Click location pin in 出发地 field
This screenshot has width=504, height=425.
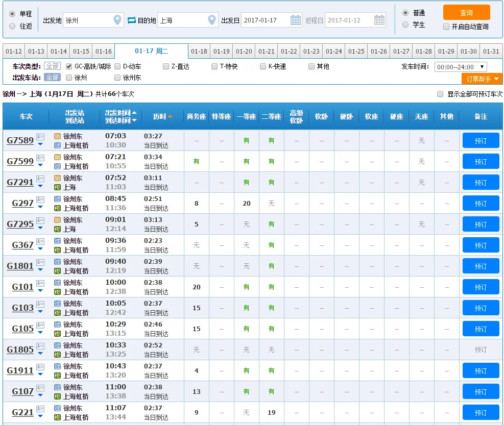pyautogui.click(x=118, y=20)
